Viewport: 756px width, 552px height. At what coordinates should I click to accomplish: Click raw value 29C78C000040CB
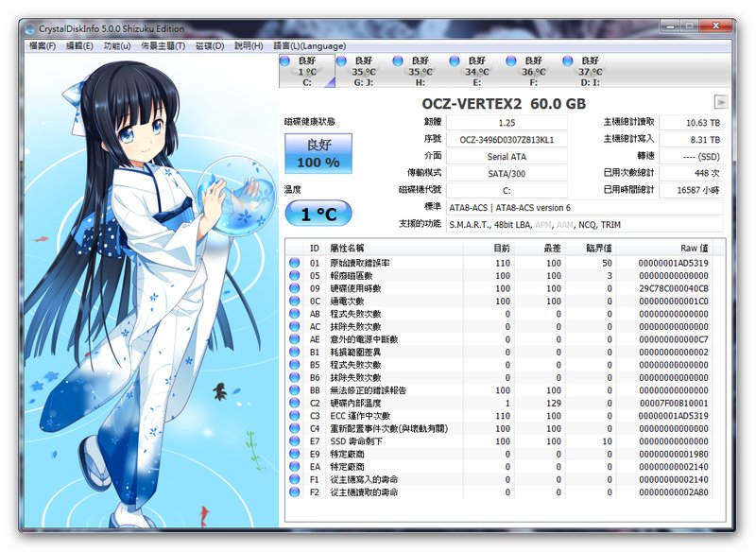coord(674,288)
